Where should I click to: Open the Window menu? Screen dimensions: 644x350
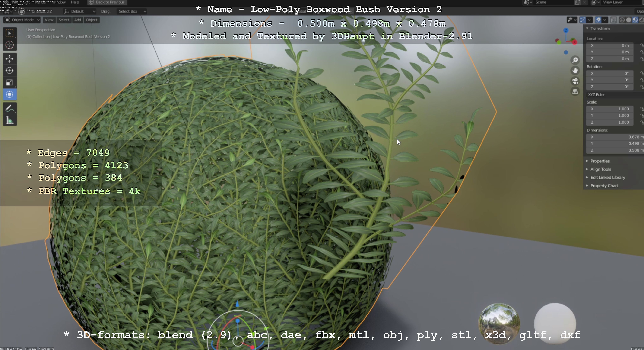pos(59,2)
